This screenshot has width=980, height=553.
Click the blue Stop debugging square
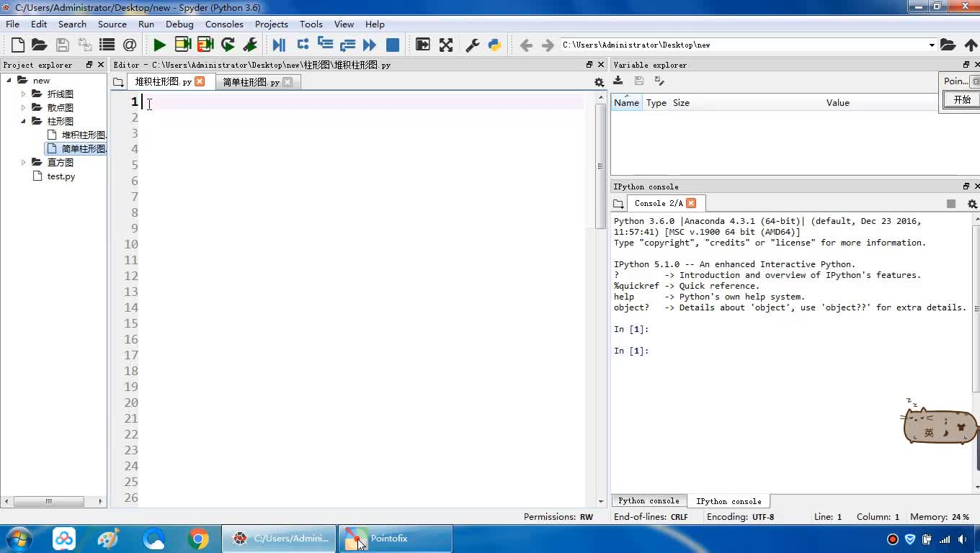tap(393, 45)
